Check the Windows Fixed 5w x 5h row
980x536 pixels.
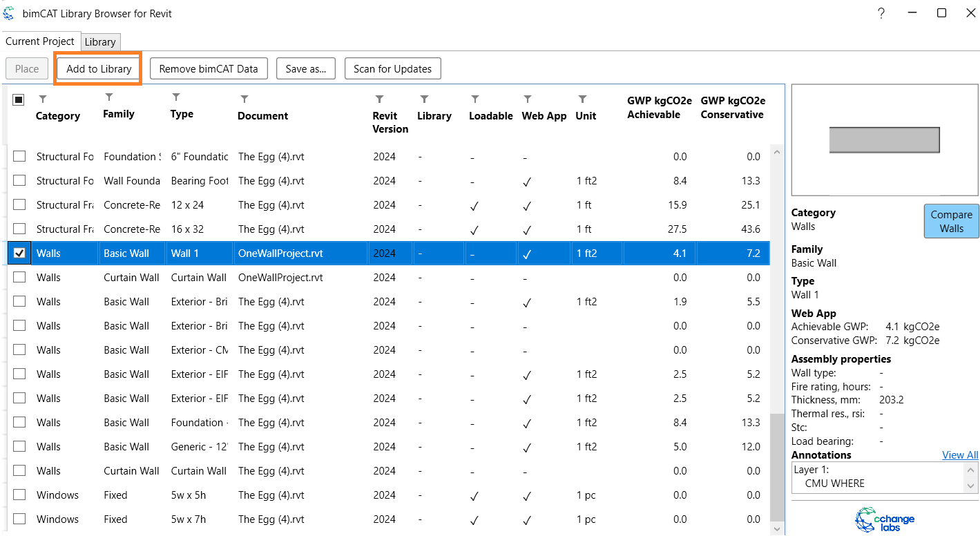pos(19,495)
